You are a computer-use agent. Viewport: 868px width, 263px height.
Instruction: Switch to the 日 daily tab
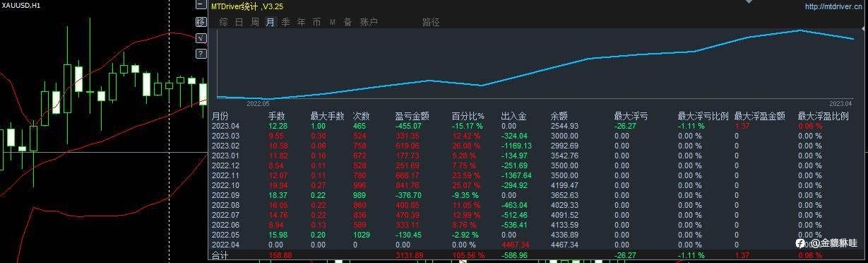click(239, 22)
